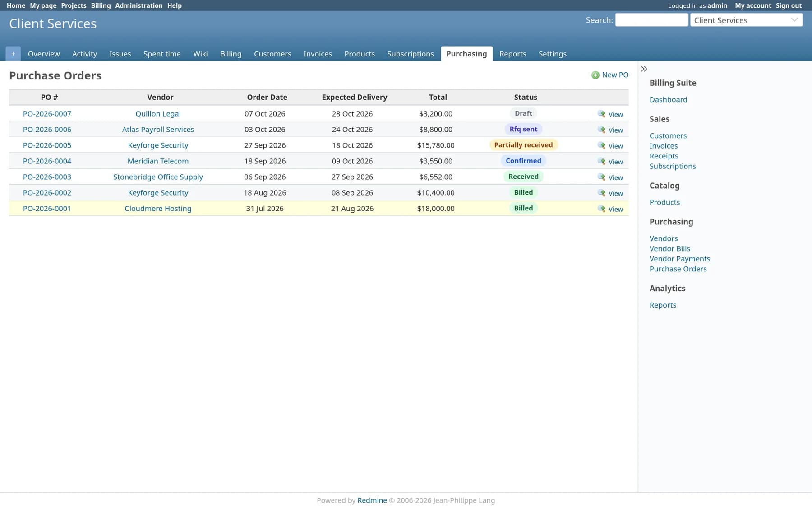Open the project Settings tab
The height and width of the screenshot is (508, 812).
[553, 54]
